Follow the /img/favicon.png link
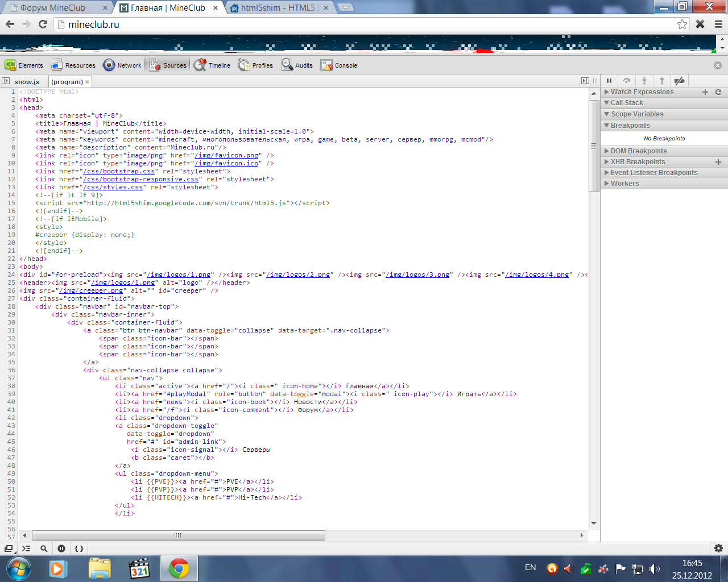Viewport: 728px width, 582px height. (227, 155)
